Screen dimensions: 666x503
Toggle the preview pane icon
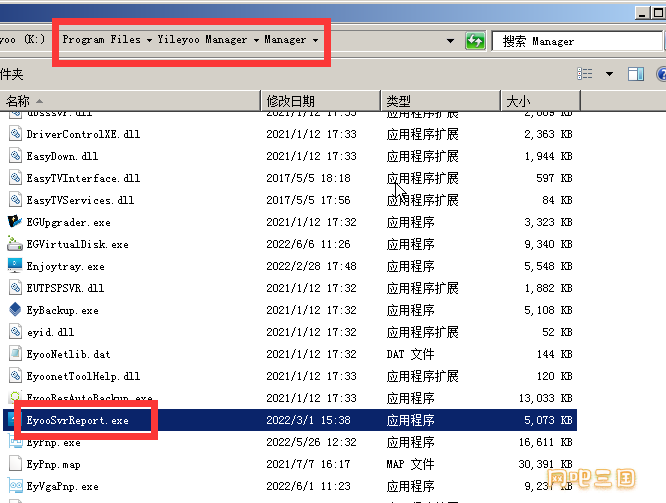pyautogui.click(x=636, y=74)
